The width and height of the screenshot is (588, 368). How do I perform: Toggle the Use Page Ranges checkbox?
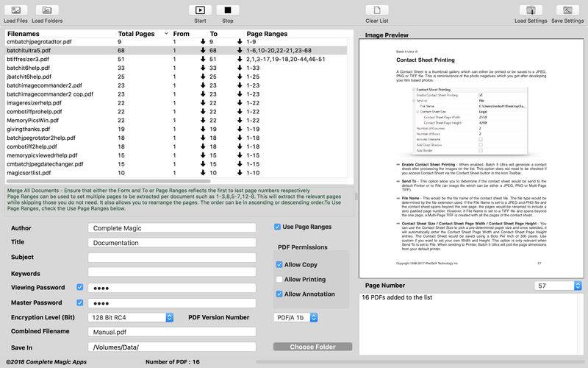278,227
